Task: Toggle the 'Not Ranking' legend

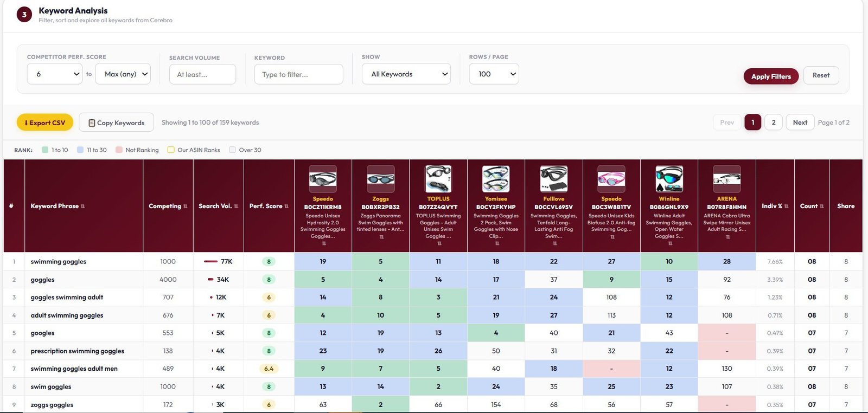Action: (137, 150)
